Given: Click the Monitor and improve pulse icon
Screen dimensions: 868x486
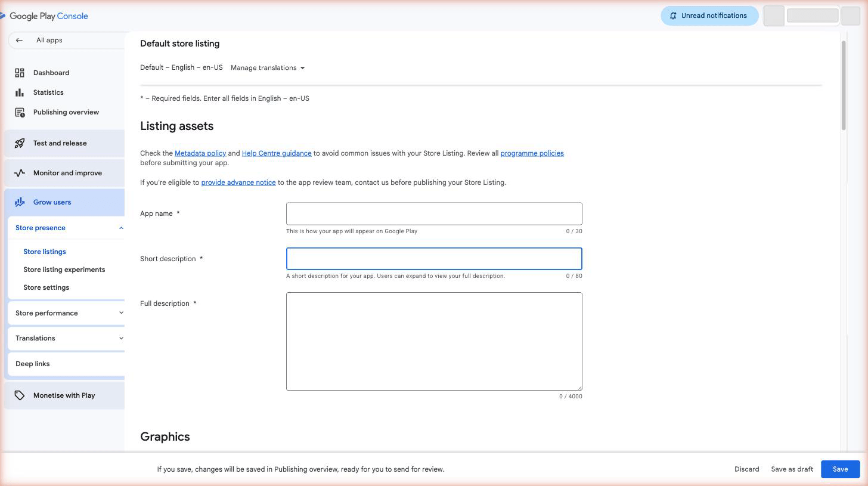Looking at the screenshot, I should pos(20,173).
